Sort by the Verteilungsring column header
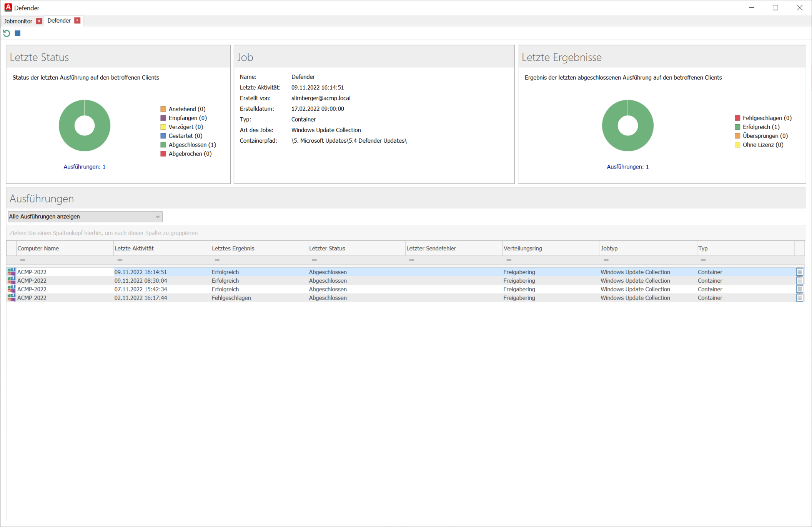The height and width of the screenshot is (527, 812). [522, 248]
